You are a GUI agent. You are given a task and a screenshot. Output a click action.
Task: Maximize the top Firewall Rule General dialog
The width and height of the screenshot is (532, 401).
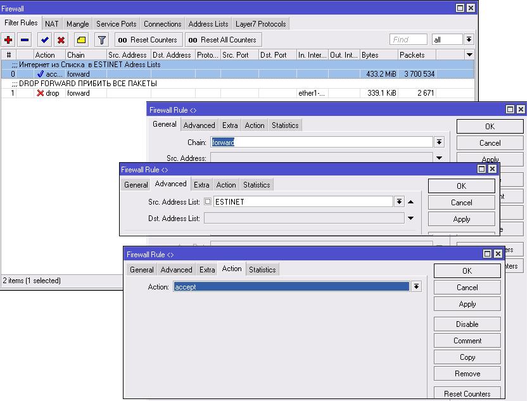tap(510, 109)
